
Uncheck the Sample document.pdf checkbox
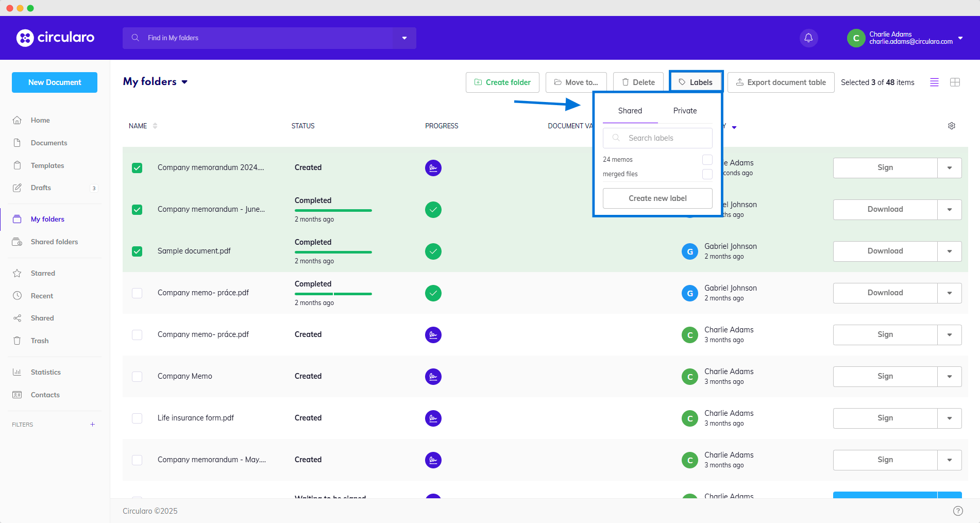137,251
